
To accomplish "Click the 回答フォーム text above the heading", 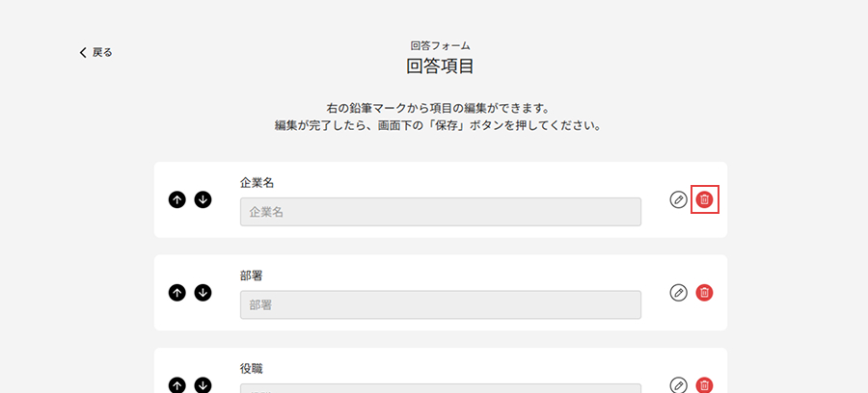I will coord(440,45).
